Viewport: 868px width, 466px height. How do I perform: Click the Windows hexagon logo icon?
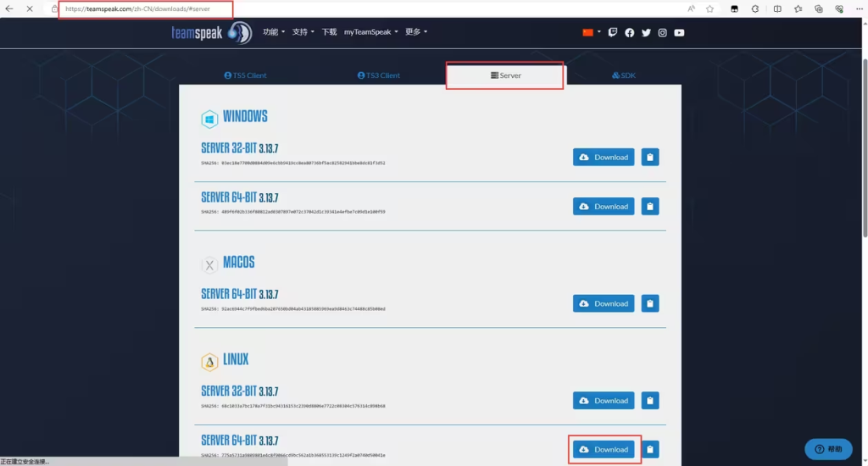point(209,119)
